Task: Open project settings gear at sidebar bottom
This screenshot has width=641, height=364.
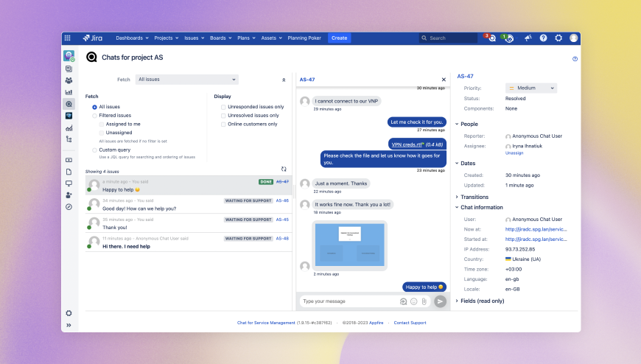Action: click(x=69, y=313)
